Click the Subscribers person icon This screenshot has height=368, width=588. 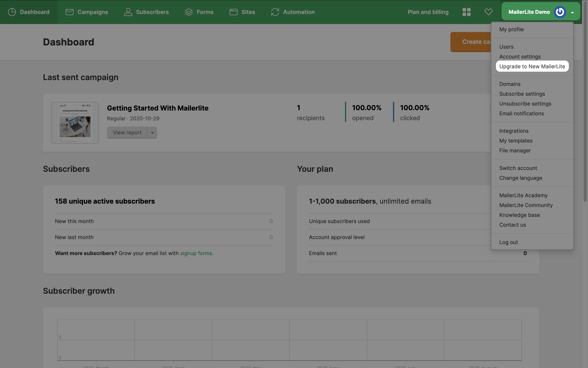pos(128,12)
